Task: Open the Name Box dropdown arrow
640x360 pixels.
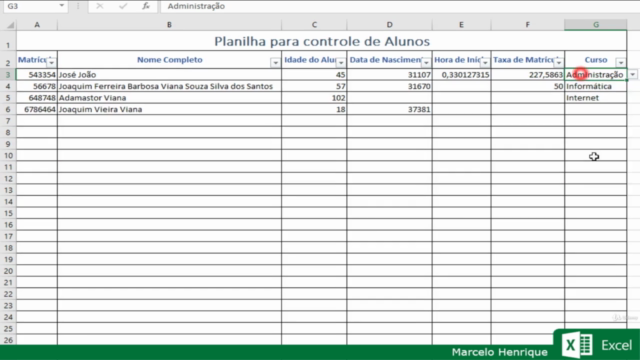Action: point(62,6)
